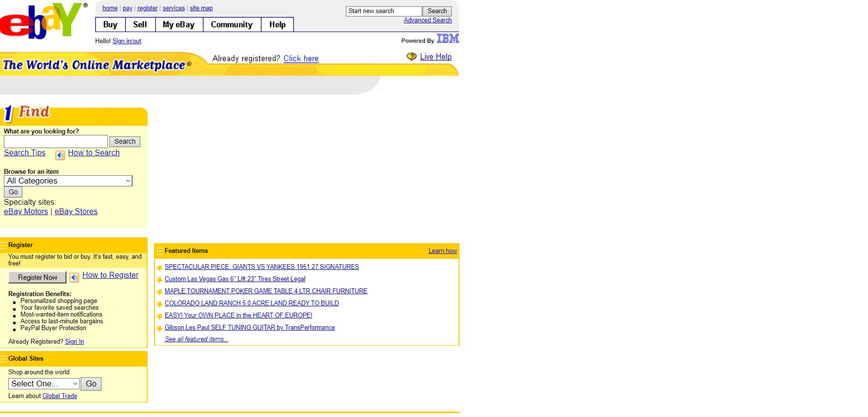This screenshot has height=417, width=868.
Task: Open the How to Search link
Action: [94, 153]
